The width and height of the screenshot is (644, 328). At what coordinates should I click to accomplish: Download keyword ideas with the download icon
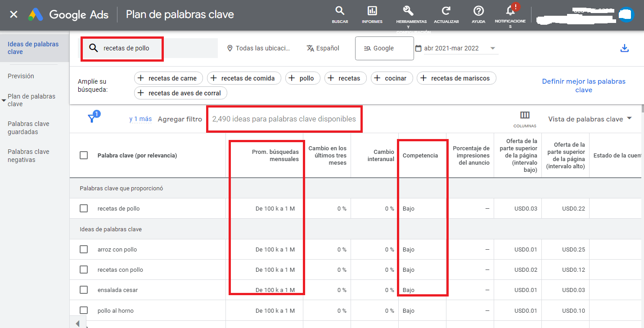point(624,48)
